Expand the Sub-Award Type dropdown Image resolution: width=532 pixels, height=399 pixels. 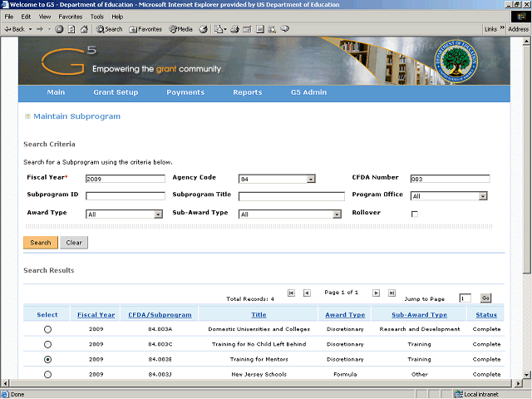pyautogui.click(x=337, y=214)
